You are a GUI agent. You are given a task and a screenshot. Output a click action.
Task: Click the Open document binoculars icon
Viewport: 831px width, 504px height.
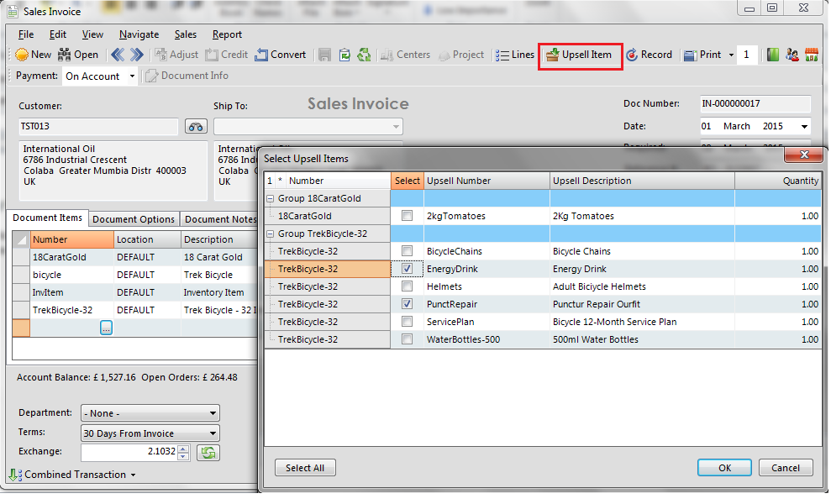(64, 55)
